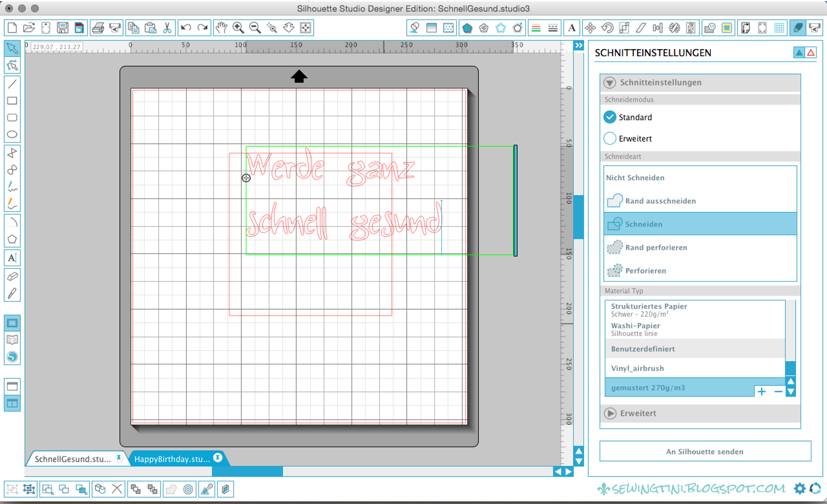Image resolution: width=827 pixels, height=504 pixels.
Task: Select Rand perforieren cutting style
Action: pos(656,247)
